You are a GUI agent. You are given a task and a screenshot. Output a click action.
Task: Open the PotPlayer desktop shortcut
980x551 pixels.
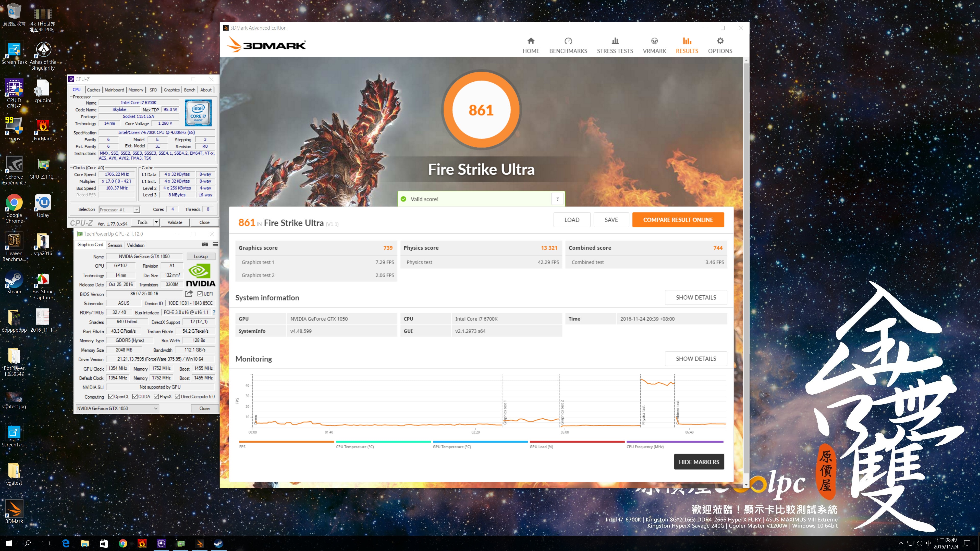pos(14,362)
